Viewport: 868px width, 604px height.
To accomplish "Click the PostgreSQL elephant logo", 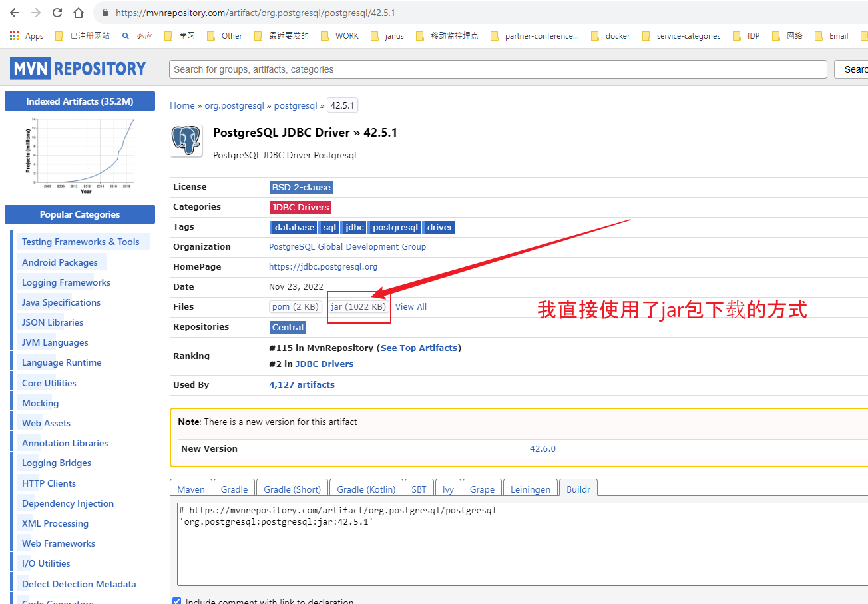I will coord(186,141).
